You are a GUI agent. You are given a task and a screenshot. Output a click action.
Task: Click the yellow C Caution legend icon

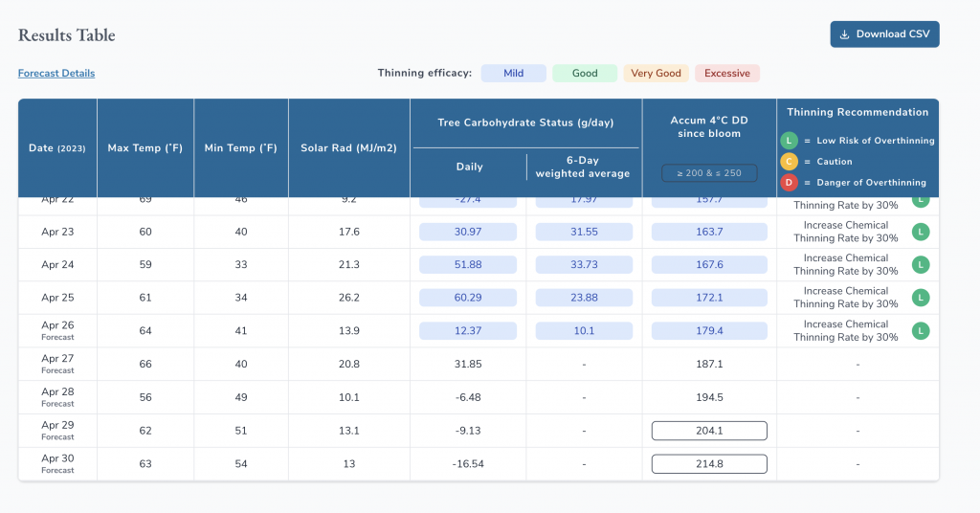coord(790,162)
